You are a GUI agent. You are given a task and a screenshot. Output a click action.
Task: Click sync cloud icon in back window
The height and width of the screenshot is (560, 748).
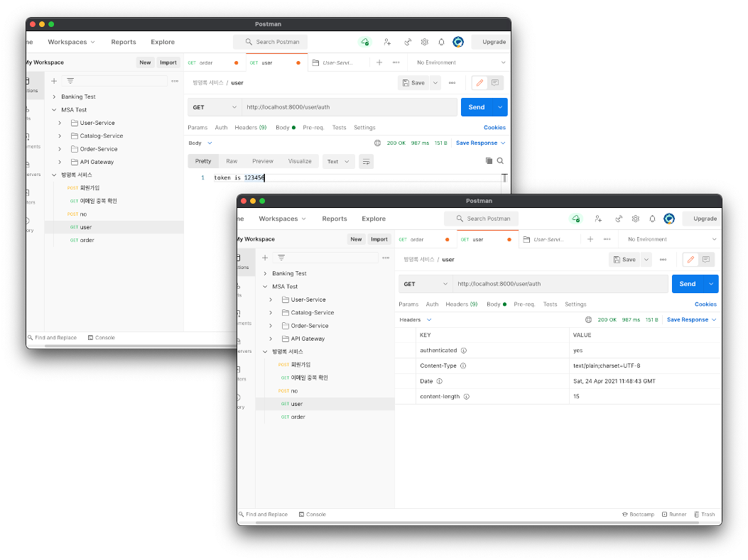point(365,42)
